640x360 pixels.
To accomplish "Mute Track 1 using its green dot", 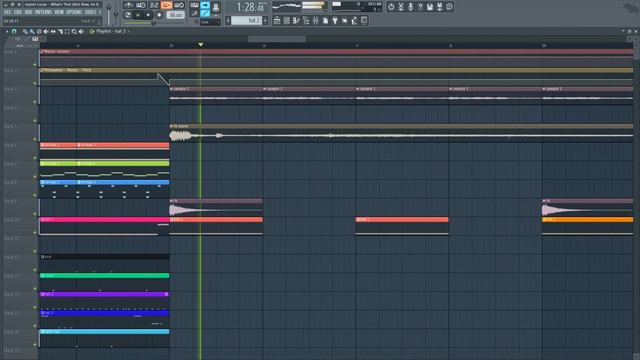I will coord(35,64).
